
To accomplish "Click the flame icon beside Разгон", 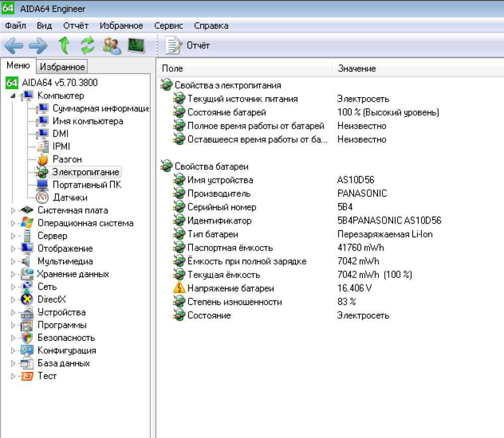I will (x=42, y=159).
